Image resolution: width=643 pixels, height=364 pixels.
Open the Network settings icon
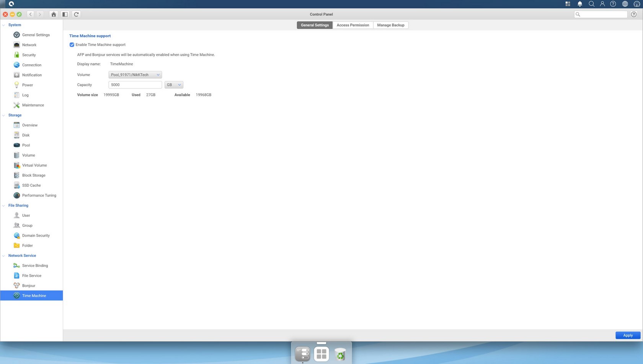pos(16,45)
